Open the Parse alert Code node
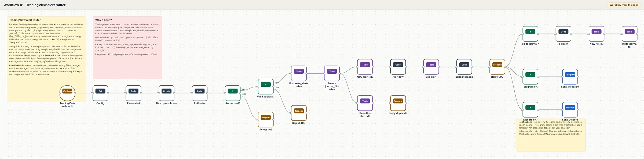The height and width of the screenshot is (159, 644). (133, 93)
